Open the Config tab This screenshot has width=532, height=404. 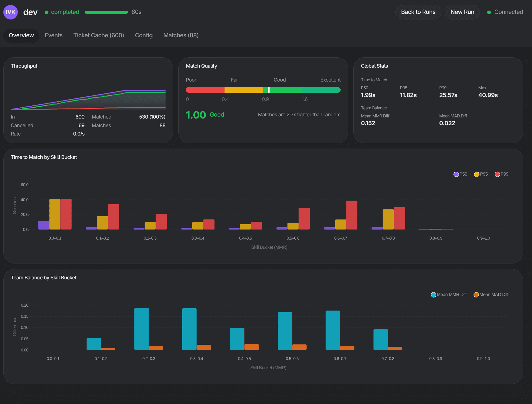[x=144, y=35]
